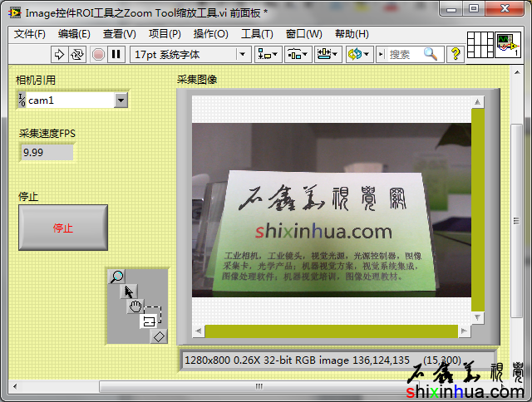Click the Run arrow button
This screenshot has height=402, width=532.
point(60,54)
